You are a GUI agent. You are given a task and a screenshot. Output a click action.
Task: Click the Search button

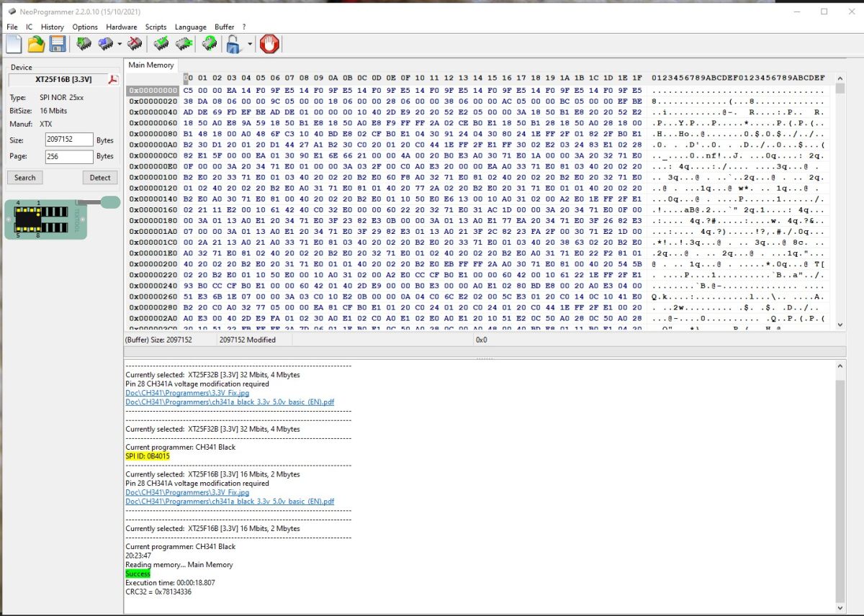(x=25, y=178)
